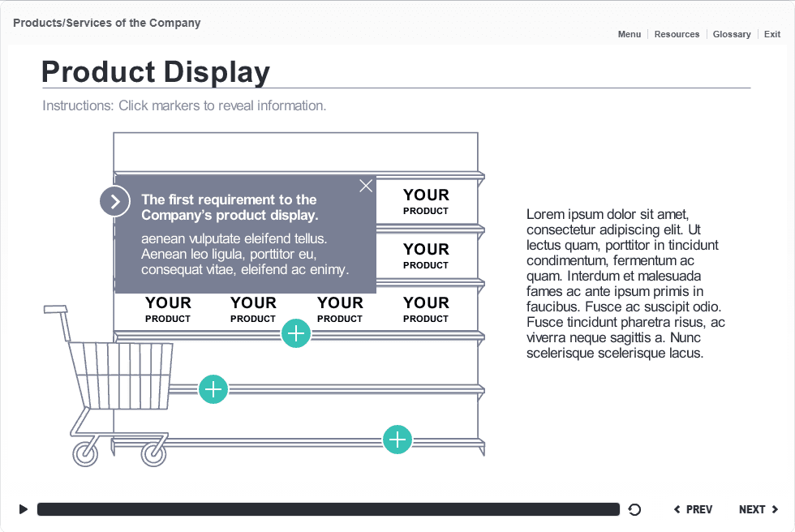
Task: Open the Resources tab
Action: coord(677,34)
